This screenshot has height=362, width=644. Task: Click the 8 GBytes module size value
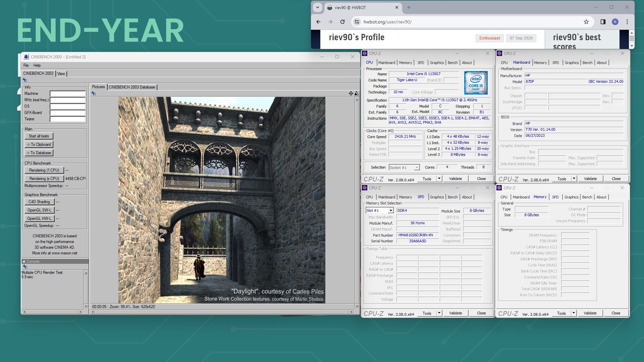click(x=477, y=211)
